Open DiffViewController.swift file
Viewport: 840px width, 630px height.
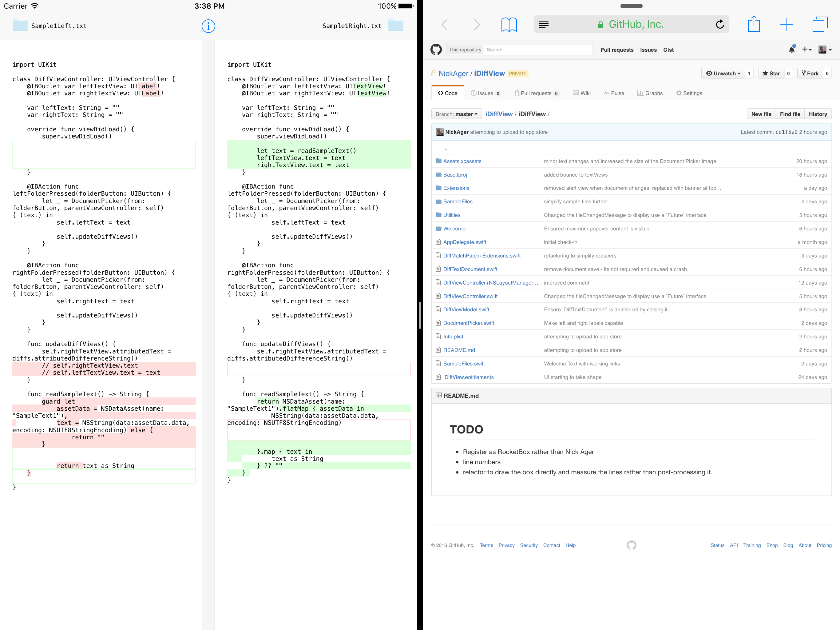[x=470, y=296]
